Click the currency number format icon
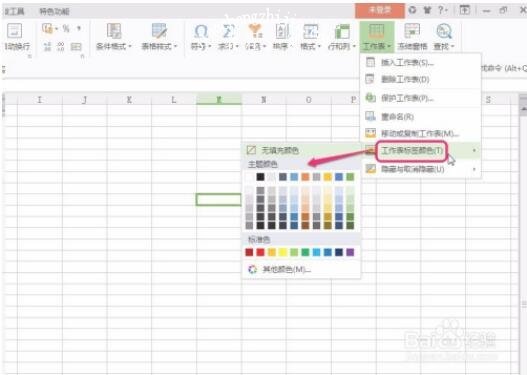The image size is (527, 375). pyautogui.click(x=48, y=29)
